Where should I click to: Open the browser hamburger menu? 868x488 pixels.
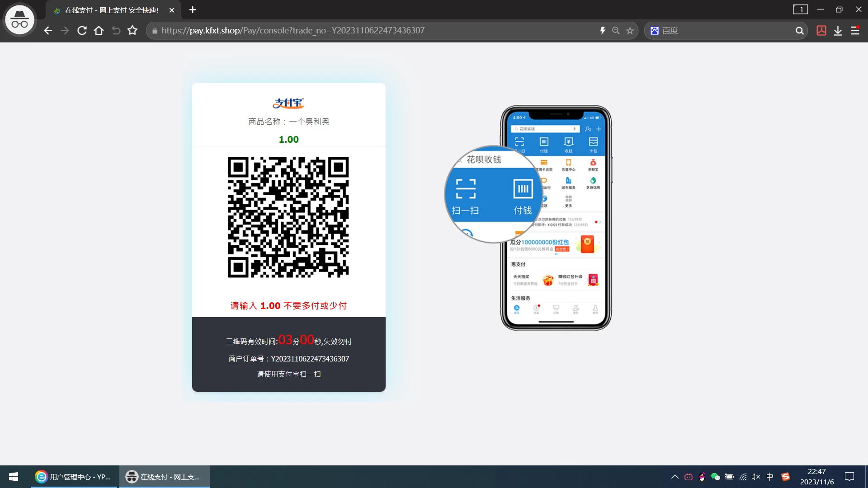[855, 31]
